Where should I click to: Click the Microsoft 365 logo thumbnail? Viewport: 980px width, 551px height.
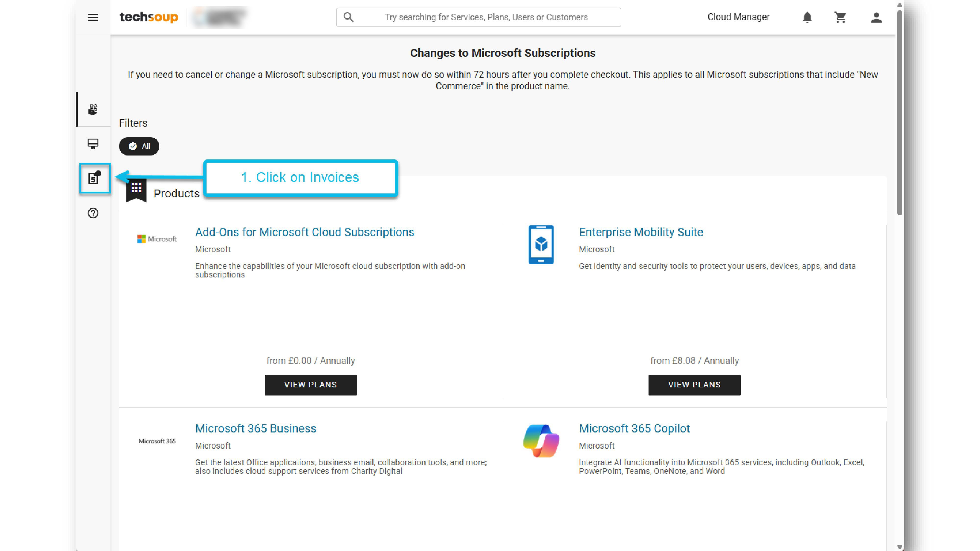[157, 441]
